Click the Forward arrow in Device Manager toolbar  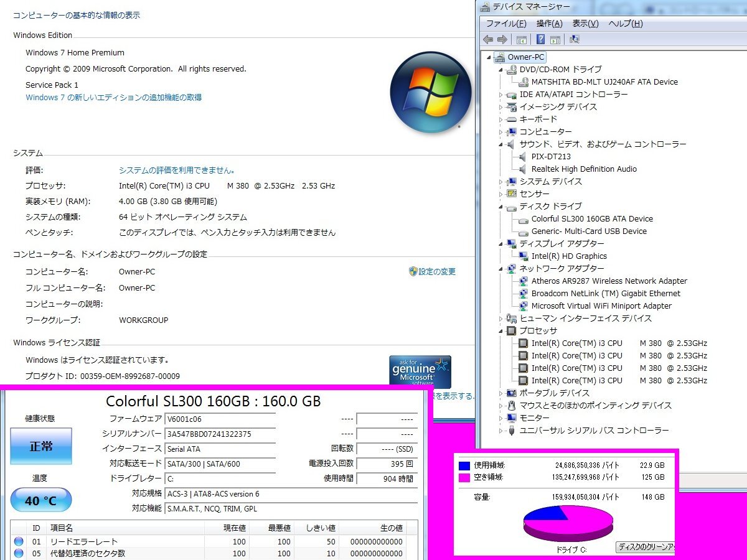coord(502,39)
